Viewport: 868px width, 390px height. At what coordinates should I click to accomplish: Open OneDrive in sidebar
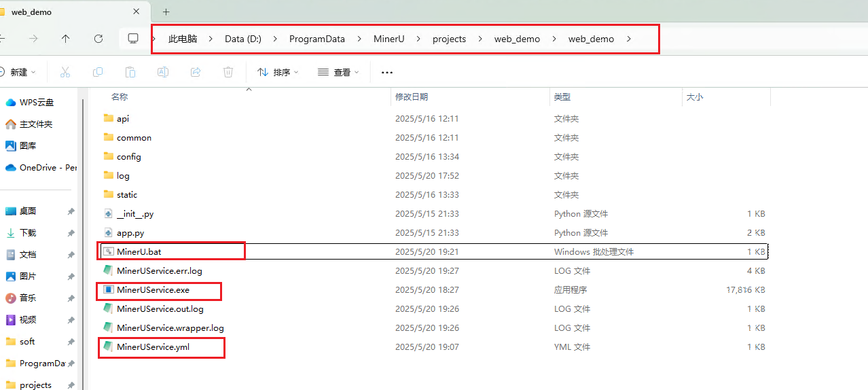click(x=40, y=167)
